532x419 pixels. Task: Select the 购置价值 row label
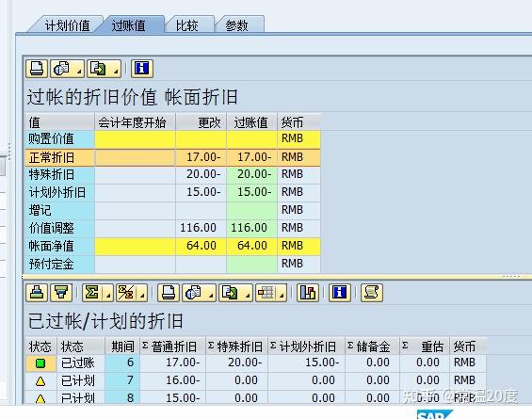point(52,139)
